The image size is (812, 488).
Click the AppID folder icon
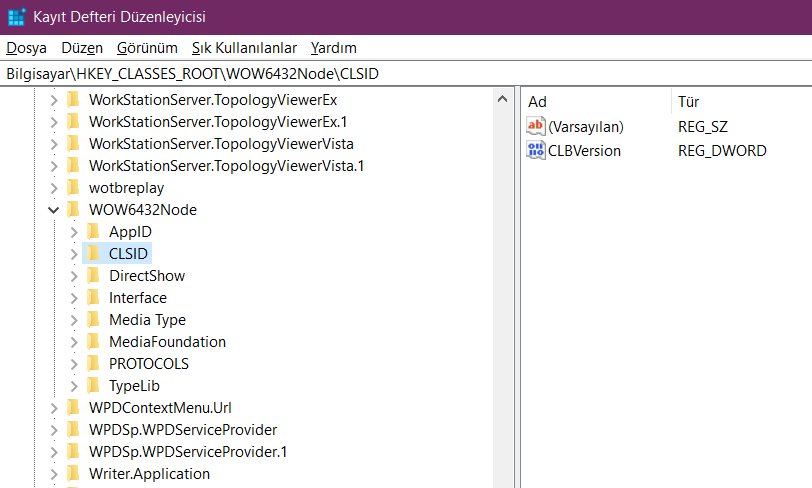(x=94, y=231)
